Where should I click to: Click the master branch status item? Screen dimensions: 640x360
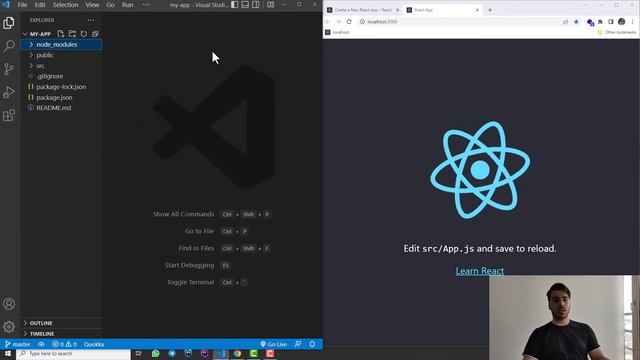click(x=18, y=344)
